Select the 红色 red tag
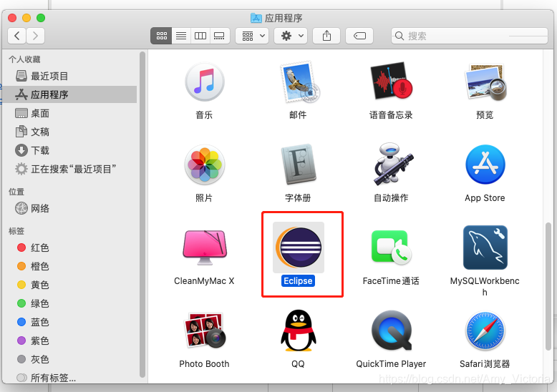This screenshot has width=557, height=392. (x=69, y=248)
